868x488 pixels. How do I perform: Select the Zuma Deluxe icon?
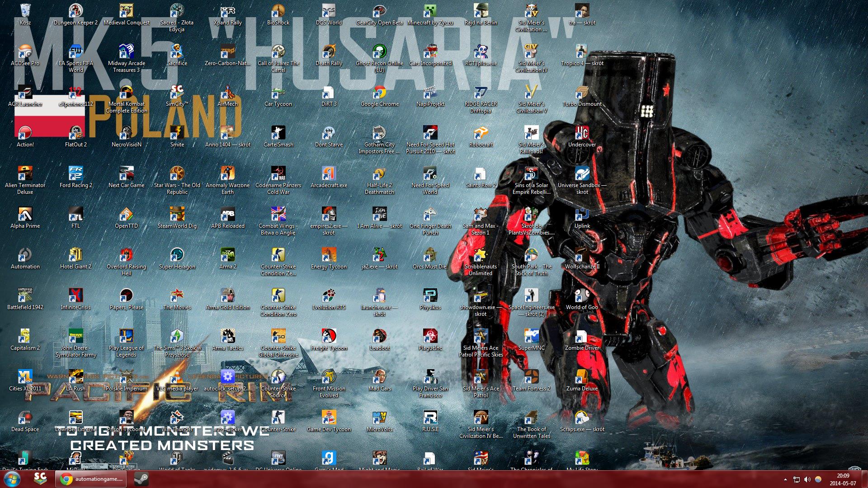click(x=582, y=380)
